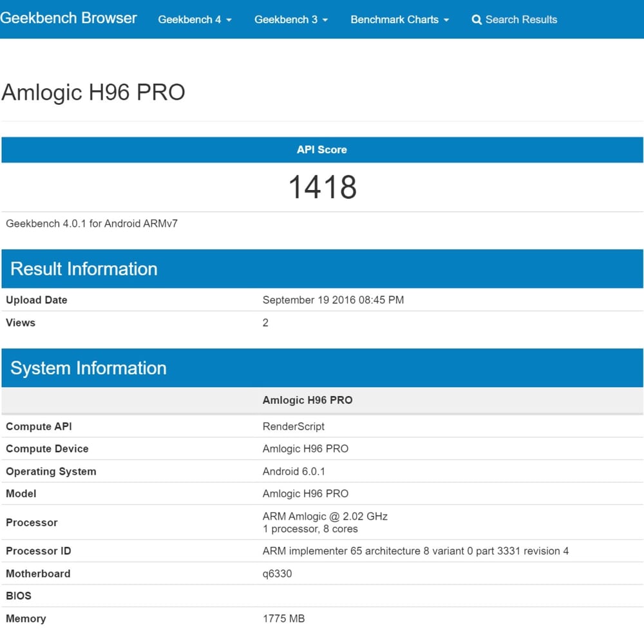Click the Compute API label
644x644 pixels.
(39, 426)
